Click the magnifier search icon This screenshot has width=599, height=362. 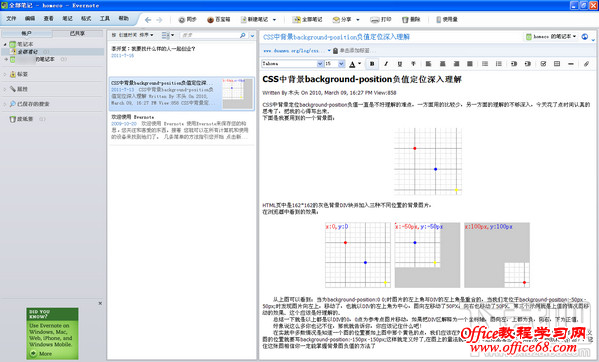(243, 35)
